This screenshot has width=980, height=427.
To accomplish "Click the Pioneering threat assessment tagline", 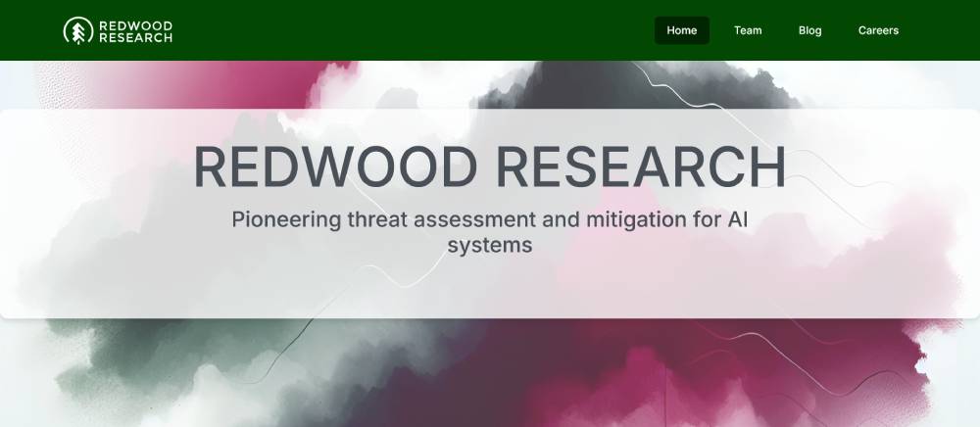I will click(x=489, y=232).
